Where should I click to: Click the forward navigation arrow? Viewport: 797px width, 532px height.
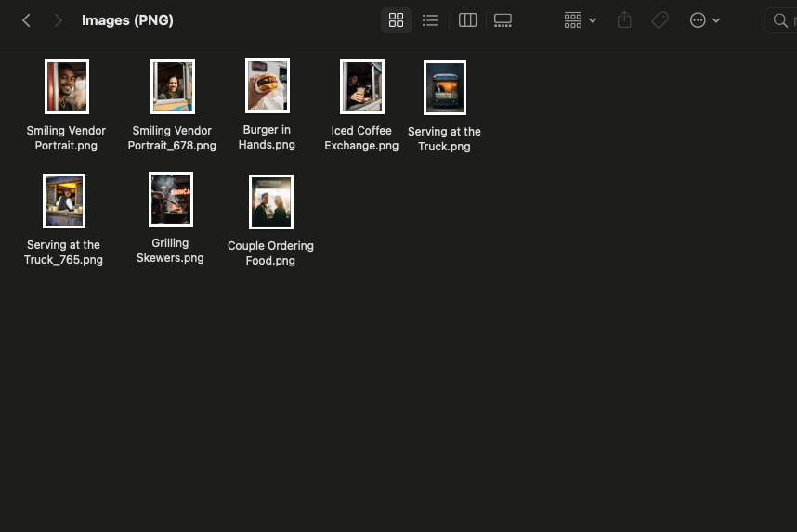point(58,20)
